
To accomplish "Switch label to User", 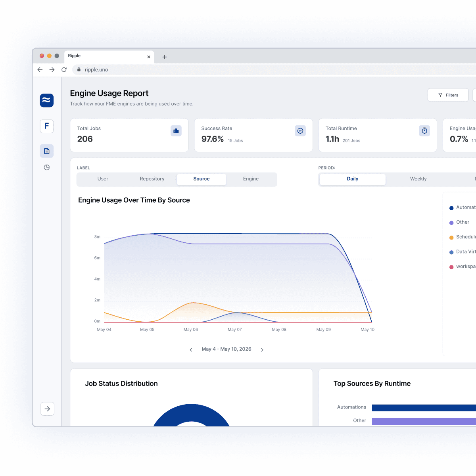I will tap(103, 179).
